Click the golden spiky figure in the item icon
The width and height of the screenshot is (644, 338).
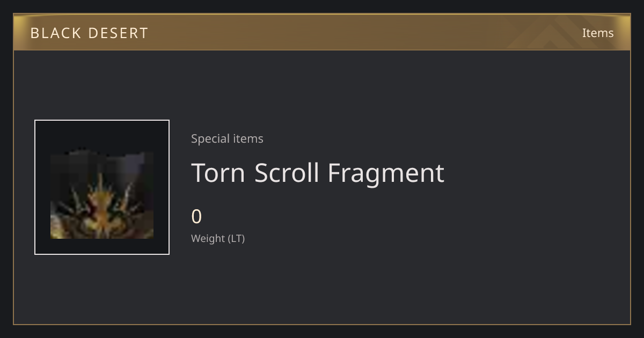click(x=102, y=207)
